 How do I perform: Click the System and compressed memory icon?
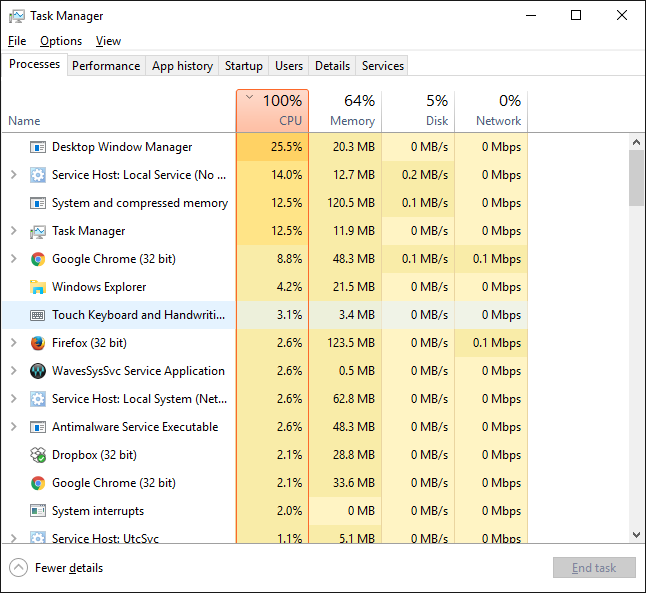click(x=38, y=203)
